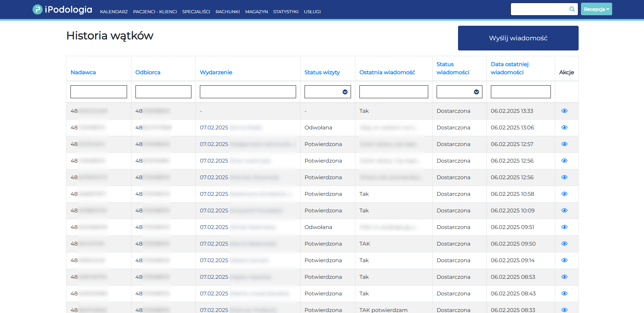
Task: Show thread dated 06.02.2025 08:53
Action: [564, 277]
